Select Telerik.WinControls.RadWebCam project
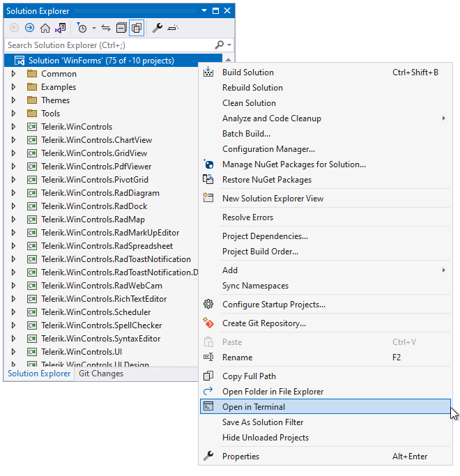 pyautogui.click(x=102, y=285)
